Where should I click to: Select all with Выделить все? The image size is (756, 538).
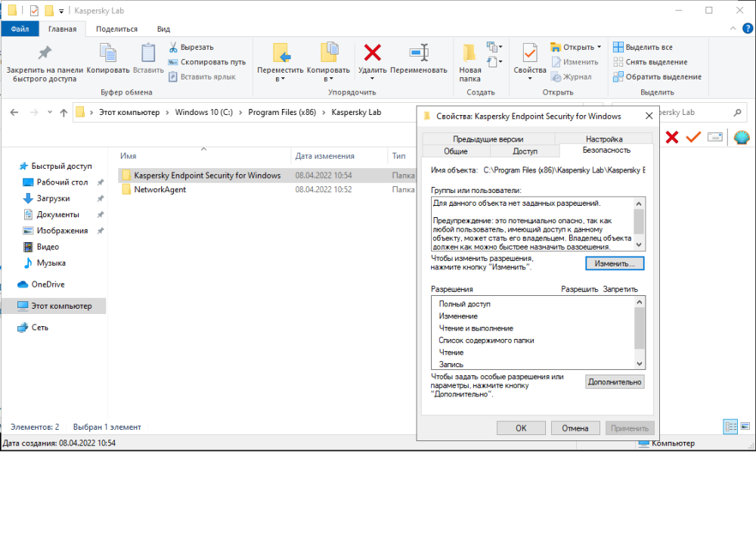[643, 47]
